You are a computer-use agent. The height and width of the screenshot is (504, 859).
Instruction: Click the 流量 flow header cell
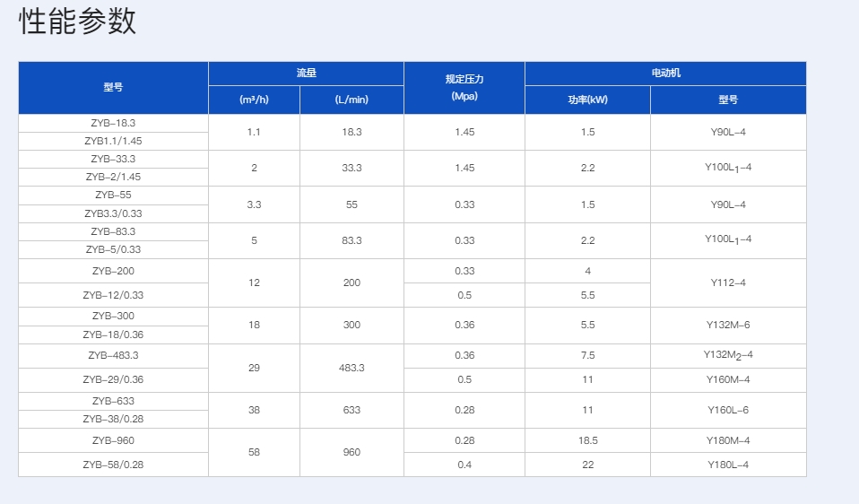pos(307,74)
